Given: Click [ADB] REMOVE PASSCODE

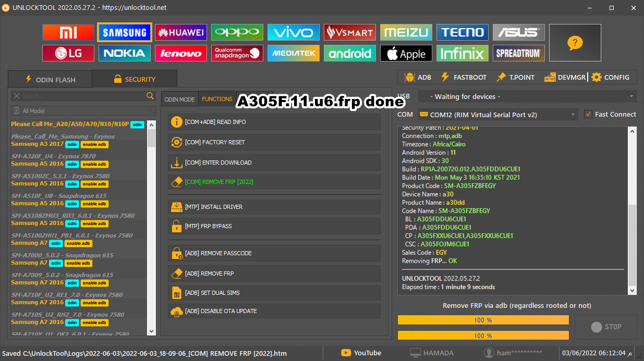Looking at the screenshot, I should (x=274, y=253).
